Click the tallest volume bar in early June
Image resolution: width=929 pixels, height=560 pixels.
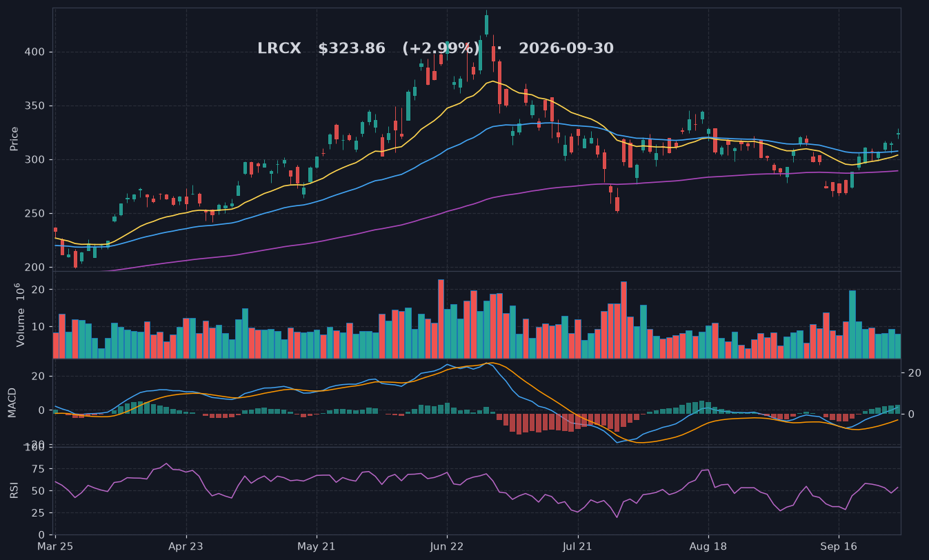pyautogui.click(x=441, y=319)
